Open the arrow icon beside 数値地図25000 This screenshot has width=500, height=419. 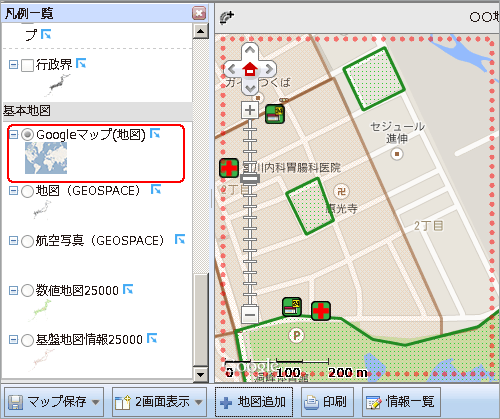pyautogui.click(x=128, y=289)
